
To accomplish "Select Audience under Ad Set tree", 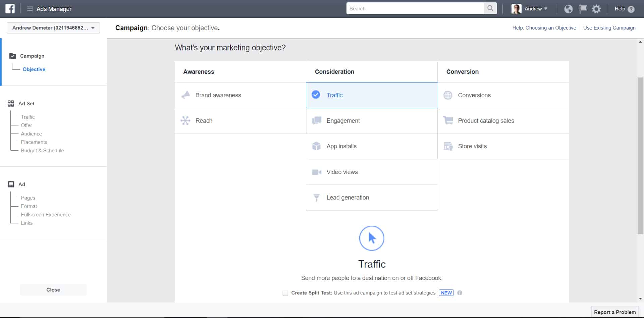I will 31,134.
